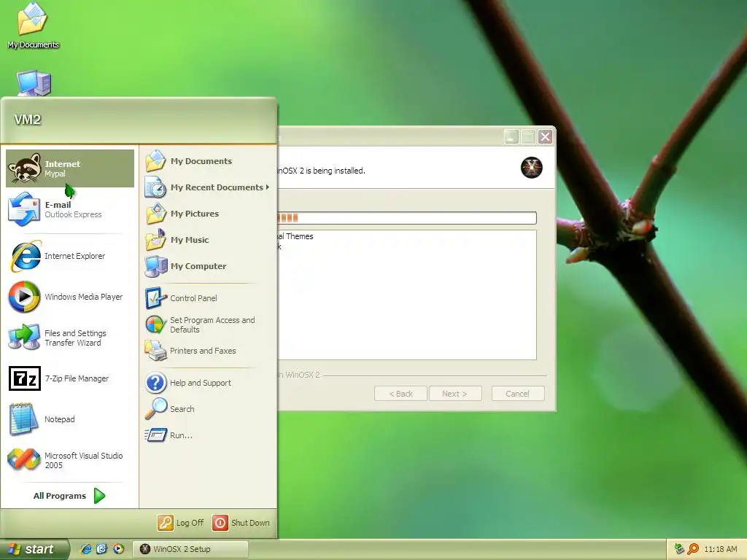
Task: Open Files and Settings Transfer Wizard
Action: [x=70, y=338]
